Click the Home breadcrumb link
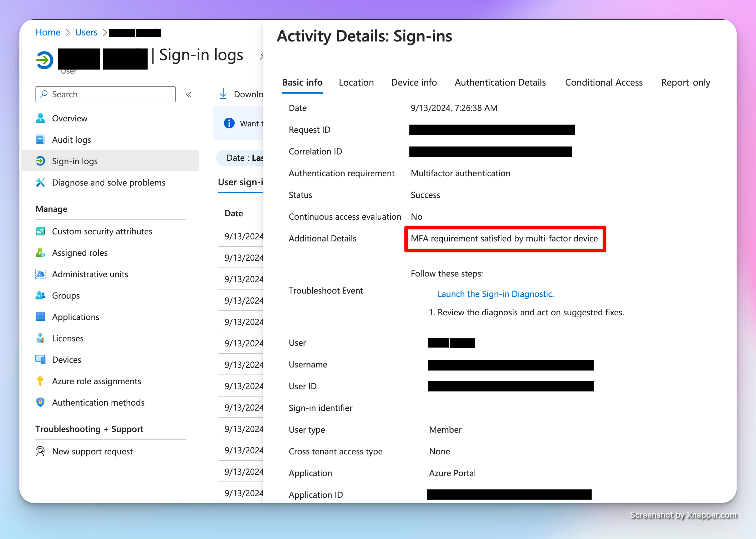 pyautogui.click(x=48, y=32)
